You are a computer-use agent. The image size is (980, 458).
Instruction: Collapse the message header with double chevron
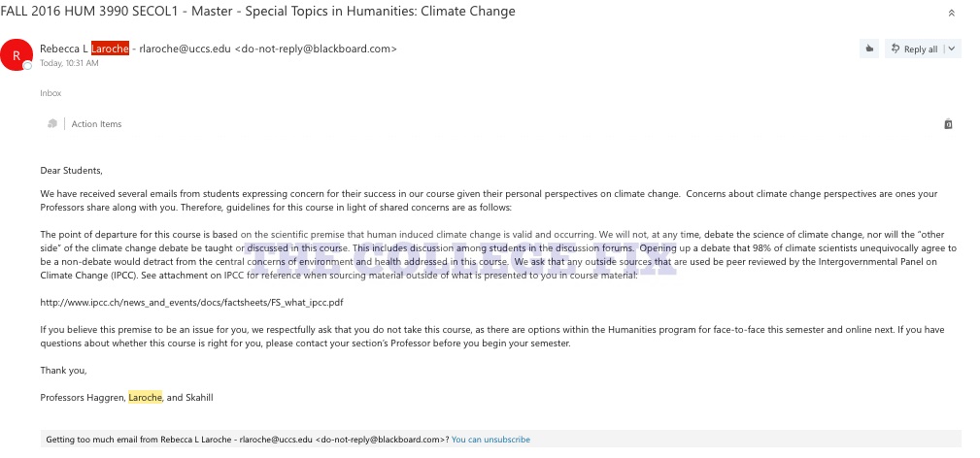[951, 13]
